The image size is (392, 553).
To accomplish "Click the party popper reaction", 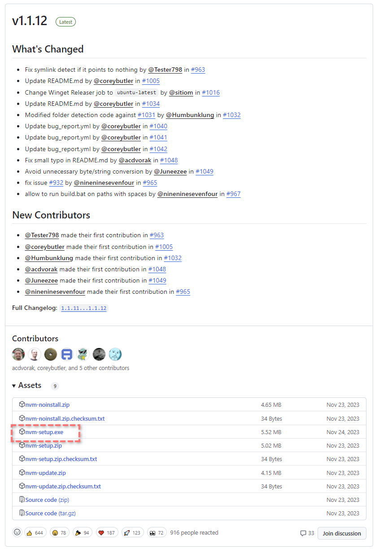I will [x=82, y=533].
